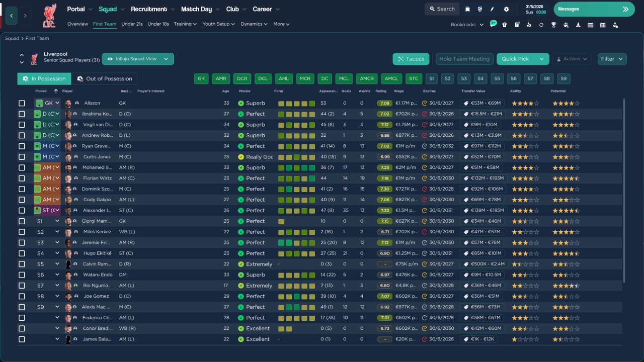Click the trophy shortcut icon
This screenshot has width=644, height=362.
click(553, 25)
